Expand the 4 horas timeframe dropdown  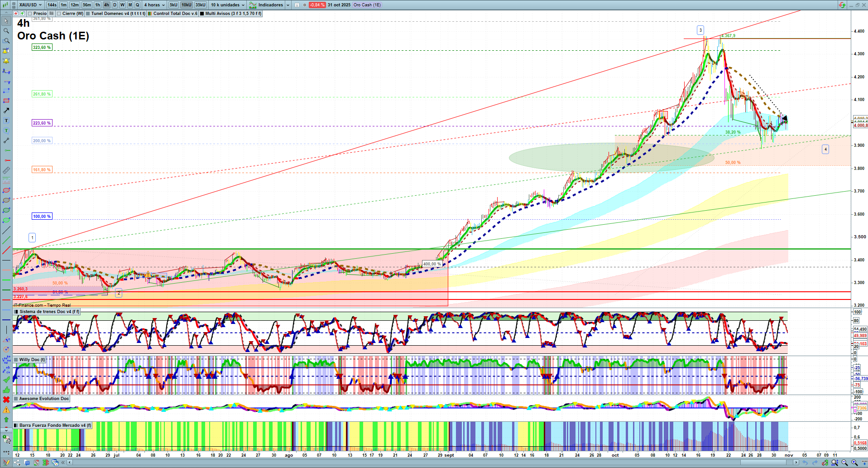click(x=154, y=5)
